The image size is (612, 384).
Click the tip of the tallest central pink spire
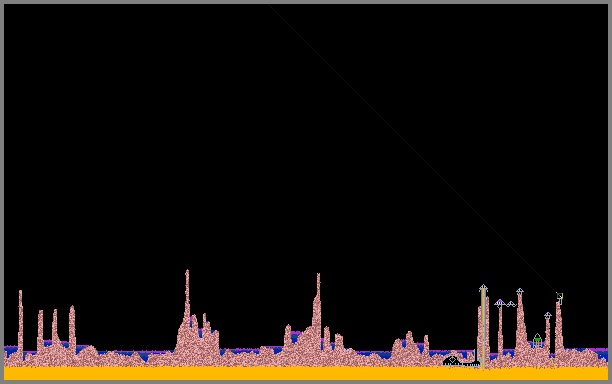pos(187,272)
